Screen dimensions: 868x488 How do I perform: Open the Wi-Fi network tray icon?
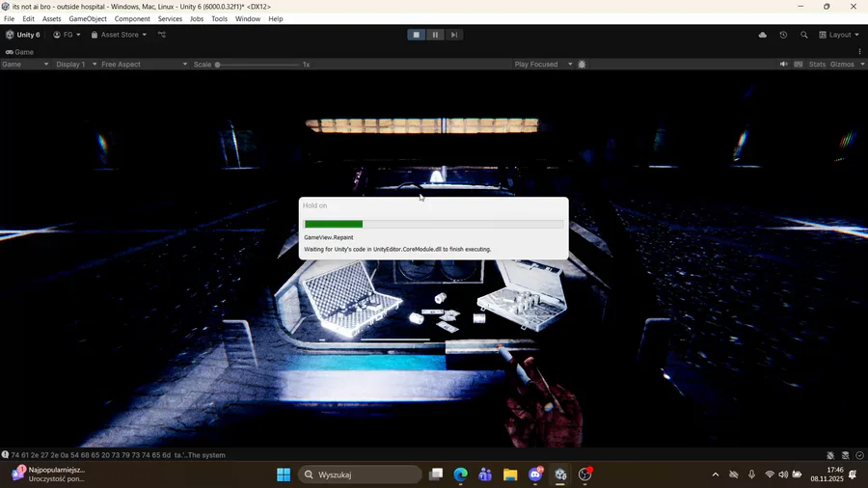click(770, 474)
